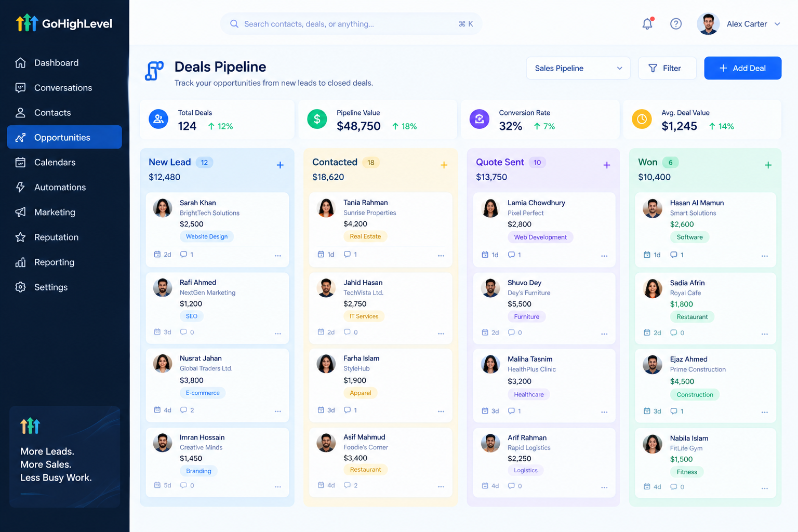Viewport: 798px width, 532px height.
Task: Add a deal to the Won column
Action: coord(768,165)
